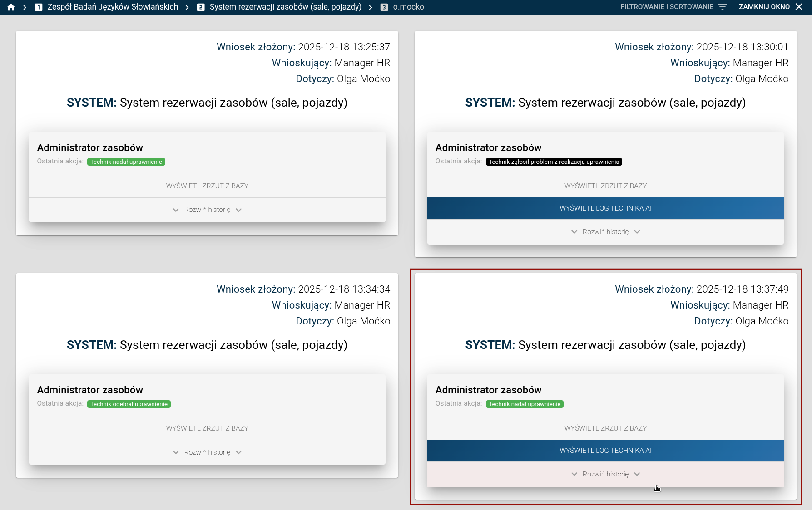Select the o.mocko breadcrumb item

408,7
